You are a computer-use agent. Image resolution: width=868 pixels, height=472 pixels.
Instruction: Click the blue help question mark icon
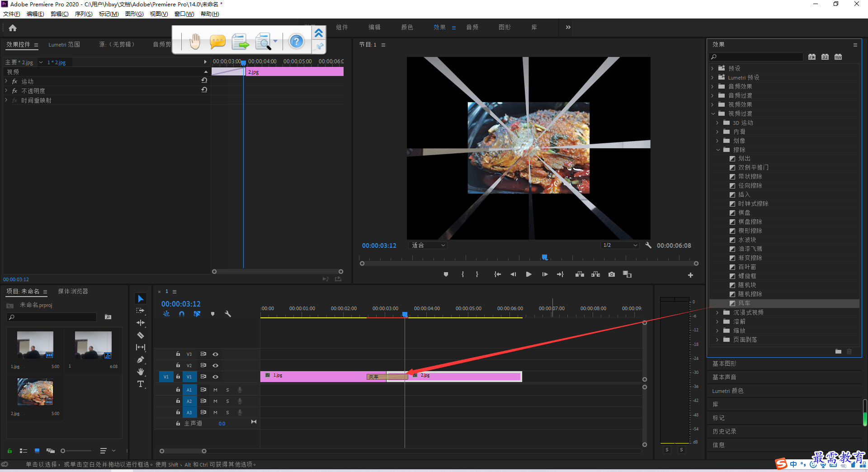pyautogui.click(x=296, y=42)
